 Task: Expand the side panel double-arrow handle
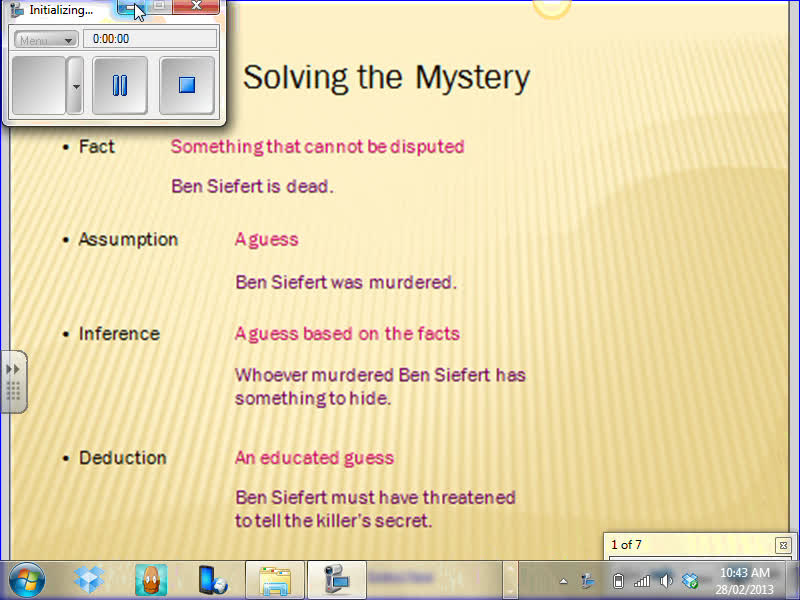click(x=13, y=382)
